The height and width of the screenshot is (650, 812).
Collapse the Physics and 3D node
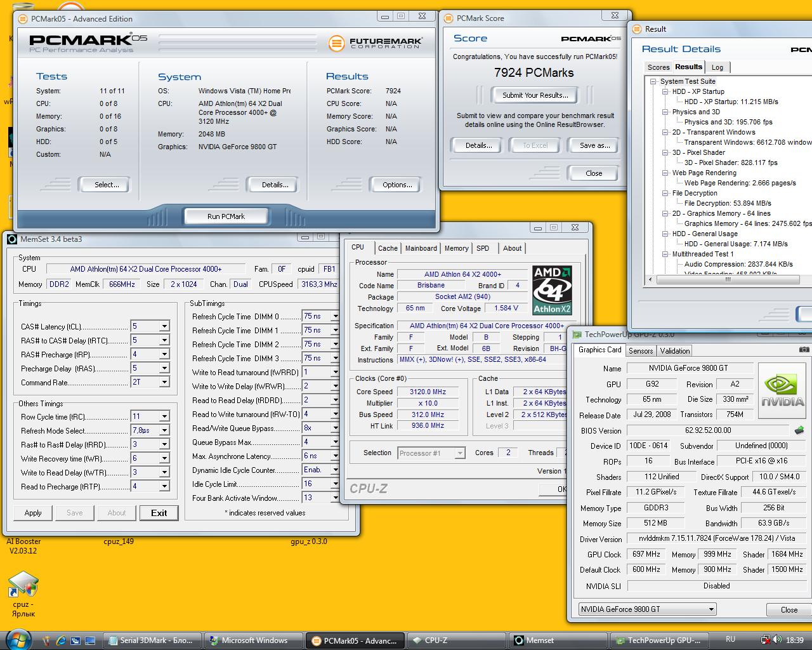click(665, 112)
